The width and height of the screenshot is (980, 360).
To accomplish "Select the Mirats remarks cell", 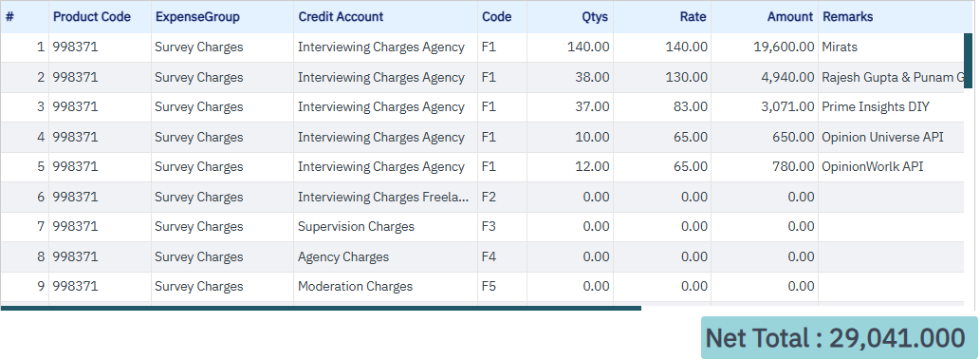I will pyautogui.click(x=891, y=47).
